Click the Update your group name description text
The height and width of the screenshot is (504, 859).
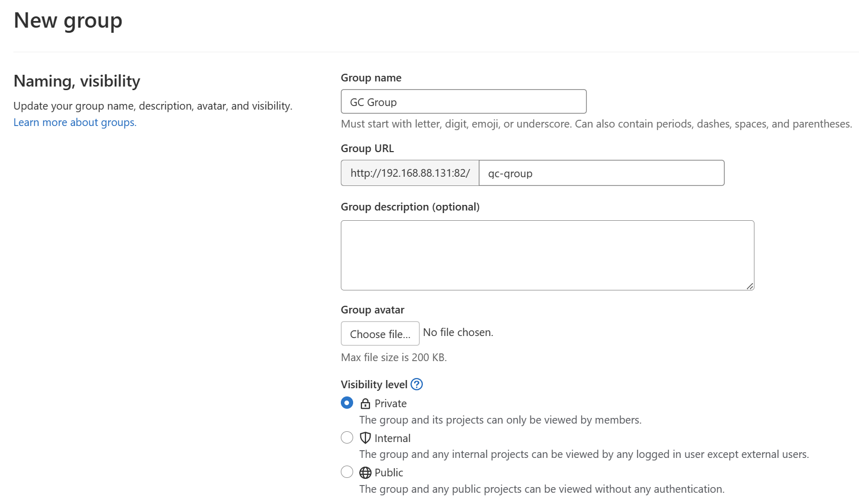153,106
